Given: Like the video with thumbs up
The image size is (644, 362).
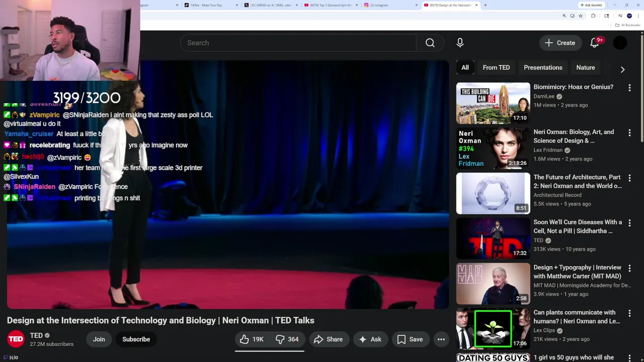Looking at the screenshot, I should click(x=252, y=339).
